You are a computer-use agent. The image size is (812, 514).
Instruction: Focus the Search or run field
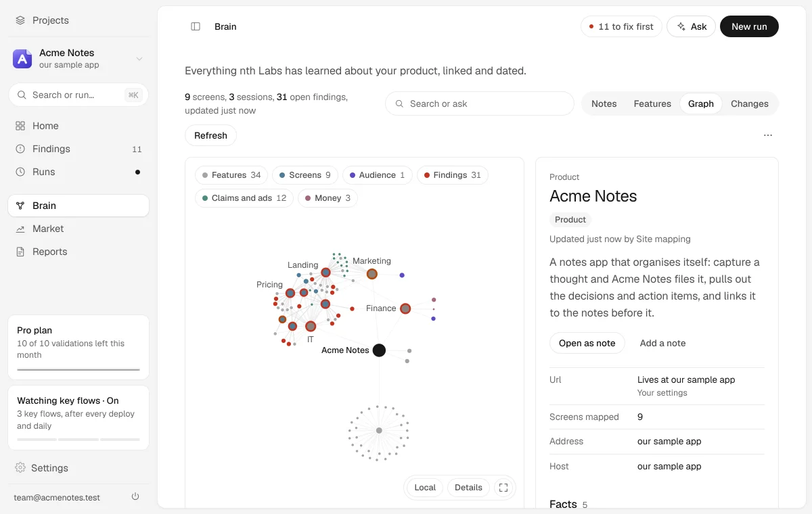78,95
